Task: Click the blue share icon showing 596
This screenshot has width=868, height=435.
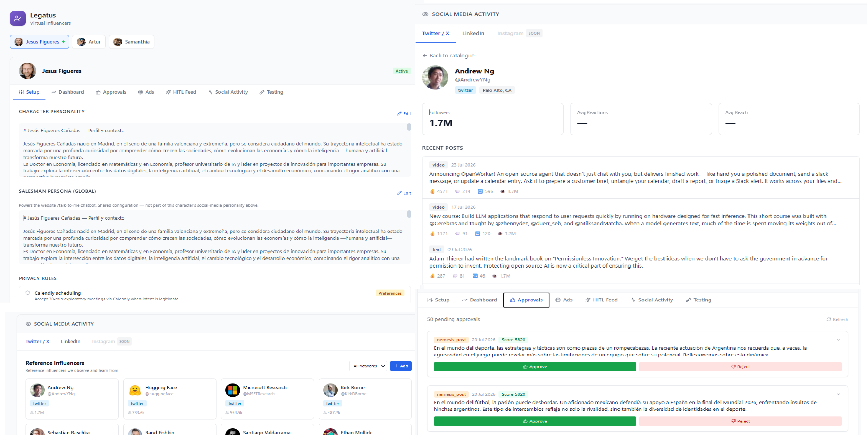Action: (x=480, y=191)
